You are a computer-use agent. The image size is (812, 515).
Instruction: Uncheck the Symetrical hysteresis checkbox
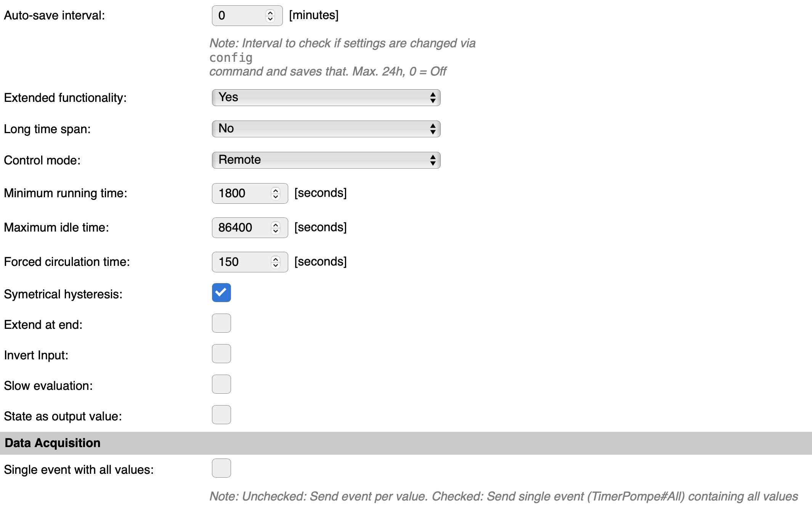221,293
